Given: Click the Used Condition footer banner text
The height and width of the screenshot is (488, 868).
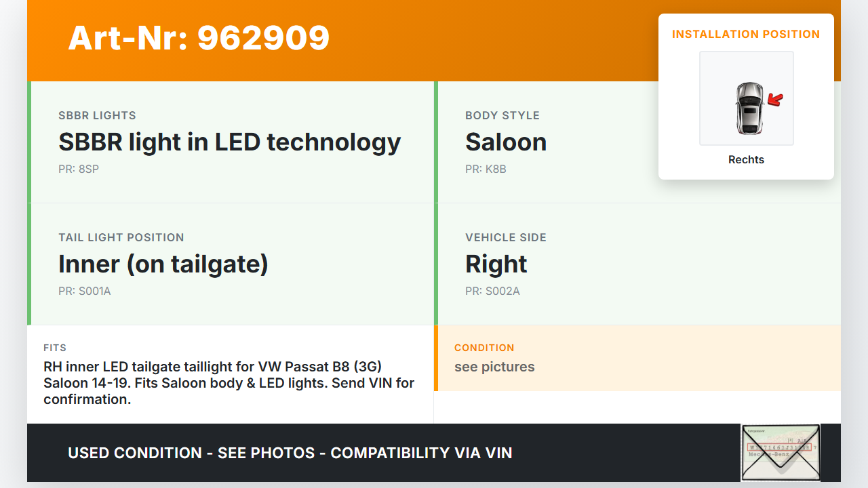Looking at the screenshot, I should [x=290, y=453].
